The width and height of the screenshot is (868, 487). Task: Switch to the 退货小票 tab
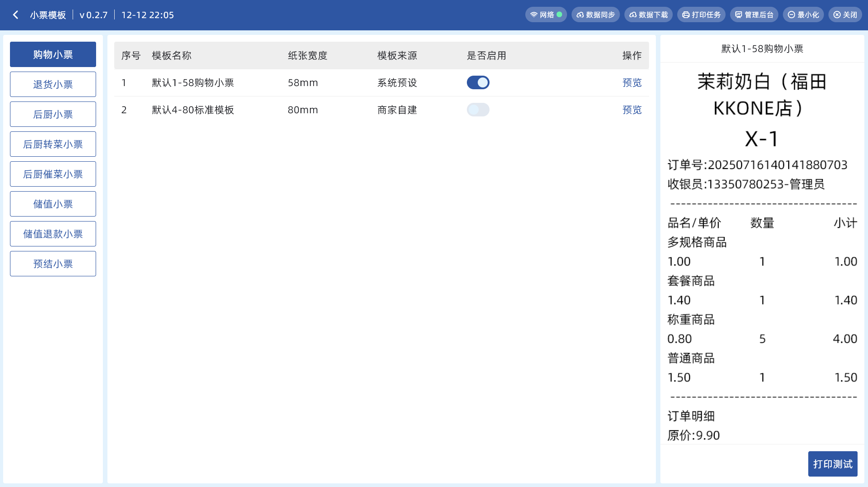pyautogui.click(x=53, y=84)
